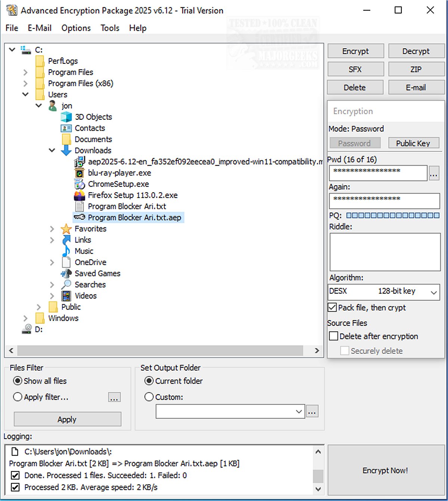
Task: Click the Downloads blue arrow icon
Action: pos(66,150)
